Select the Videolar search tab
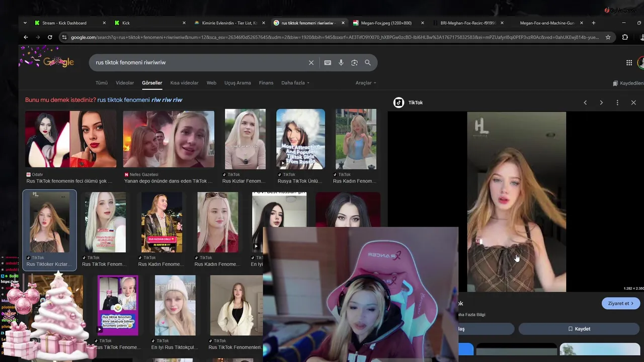Screen dimensions: 644x362 click(x=125, y=83)
